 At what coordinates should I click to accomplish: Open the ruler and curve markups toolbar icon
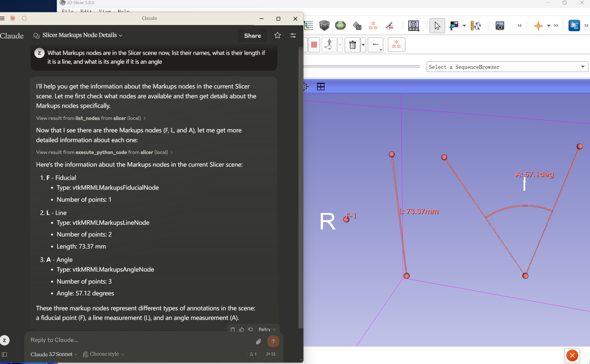coord(475,25)
